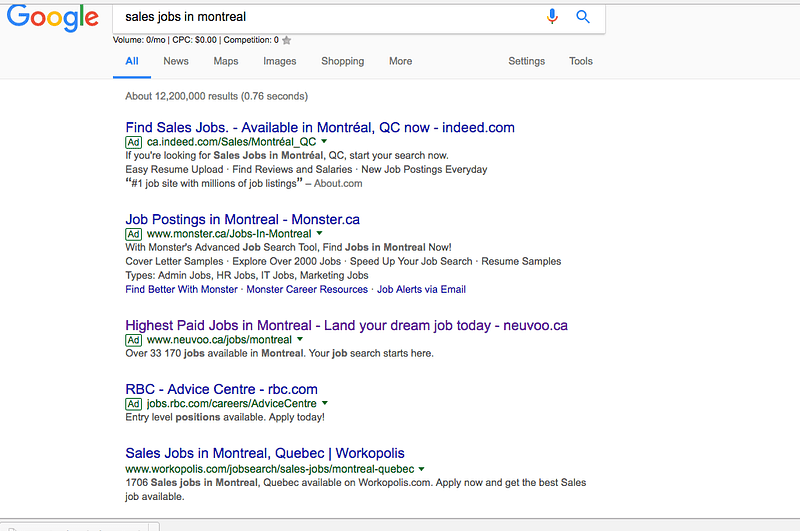The image size is (800, 531).
Task: Click the Ad badge under Monster.ca result
Action: click(133, 234)
